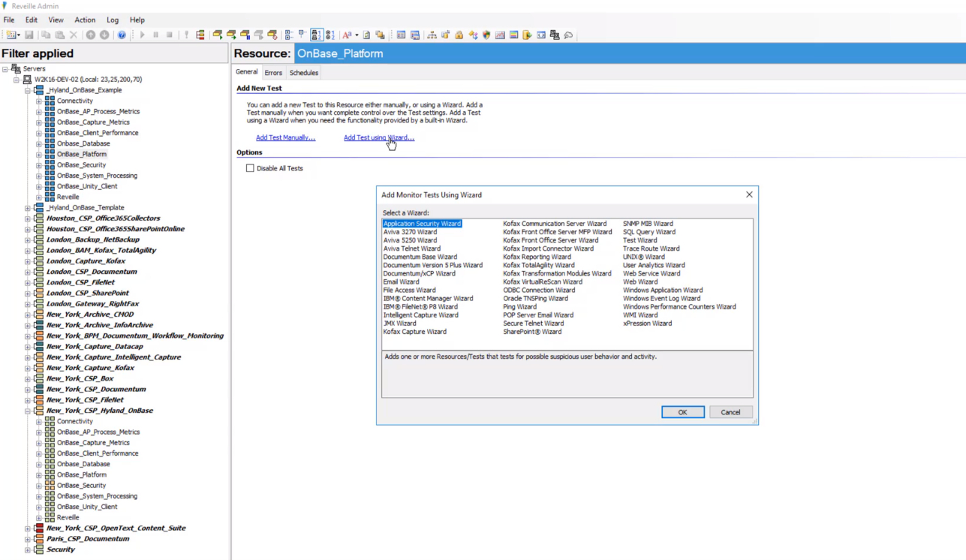Viewport: 966px width, 560px height.
Task: Click the padlock security toolbar icon
Action: point(459,35)
